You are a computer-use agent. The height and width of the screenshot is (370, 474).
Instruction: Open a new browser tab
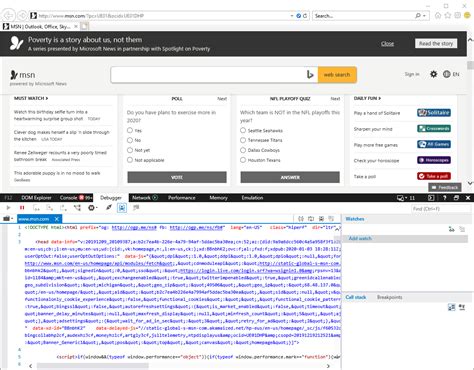[85, 26]
